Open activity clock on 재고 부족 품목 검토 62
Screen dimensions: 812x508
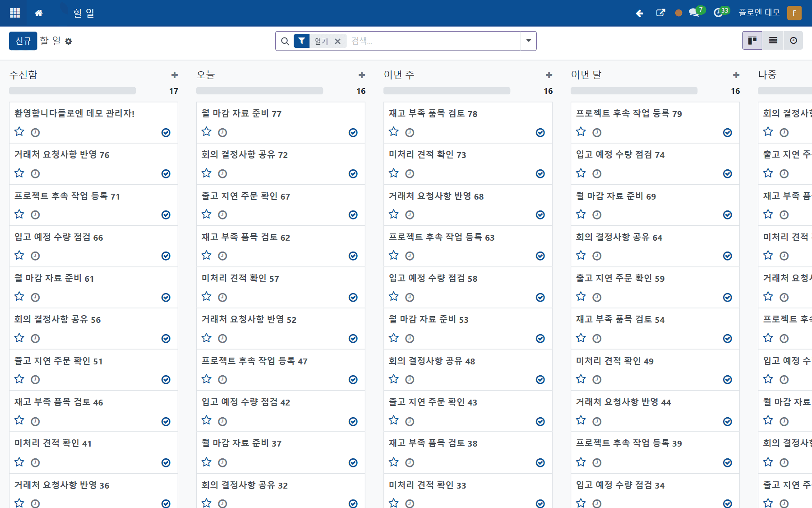coord(222,256)
